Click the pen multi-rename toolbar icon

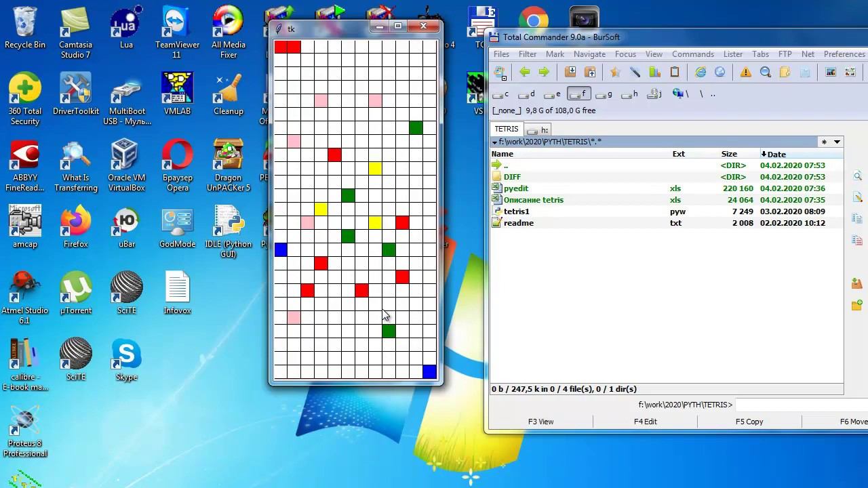tap(635, 72)
